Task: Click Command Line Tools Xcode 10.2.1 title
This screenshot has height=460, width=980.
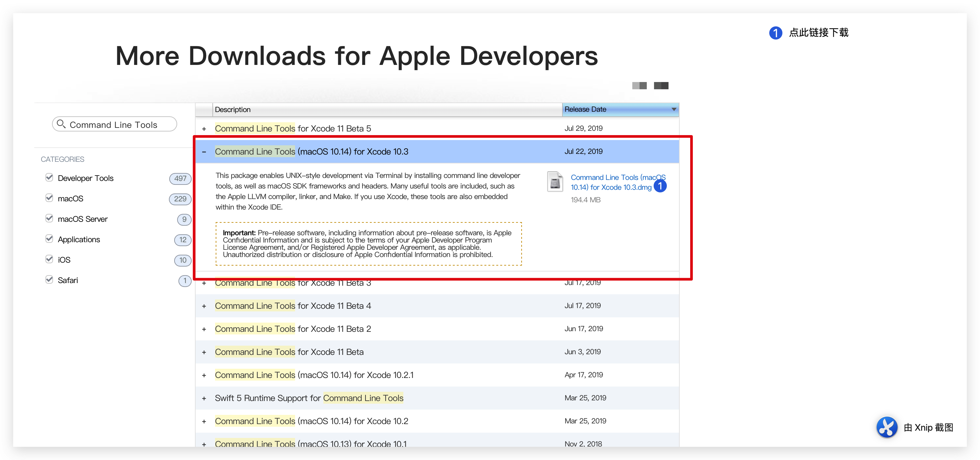Action: (314, 375)
